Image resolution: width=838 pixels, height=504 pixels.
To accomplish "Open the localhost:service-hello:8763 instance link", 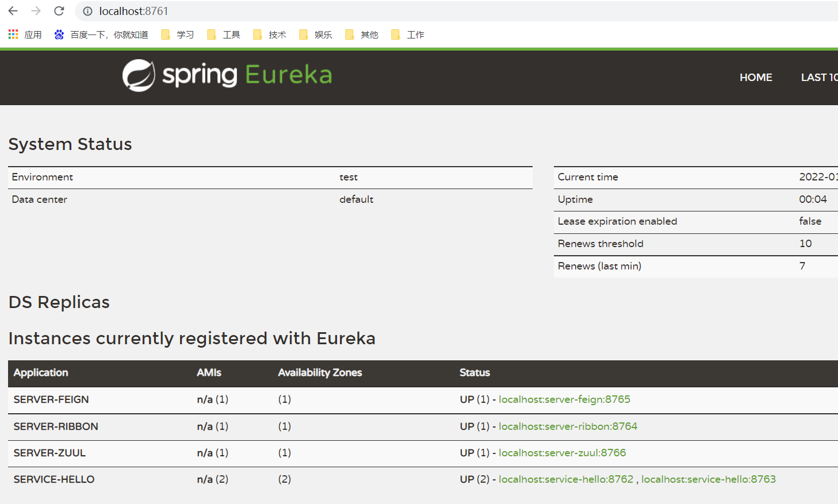I will click(x=709, y=479).
